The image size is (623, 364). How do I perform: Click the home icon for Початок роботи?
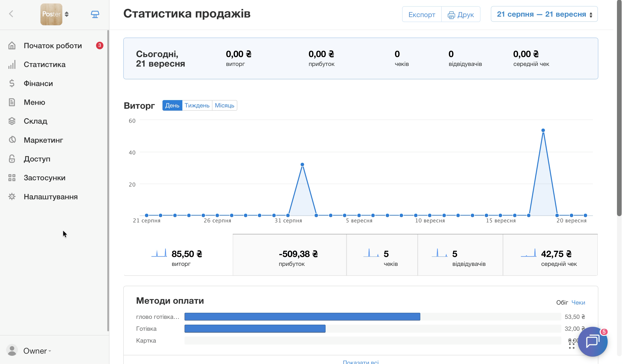coord(12,46)
